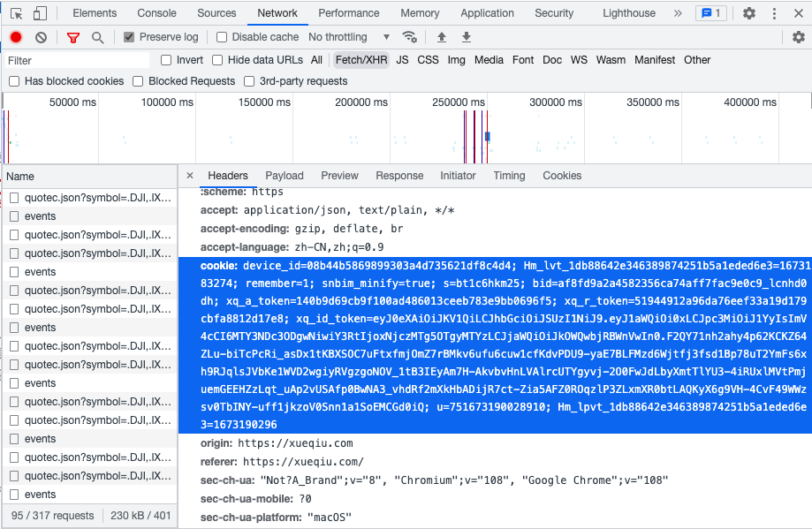The height and width of the screenshot is (529, 812).
Task: Open the DevTools kebab menu
Action: click(774, 13)
